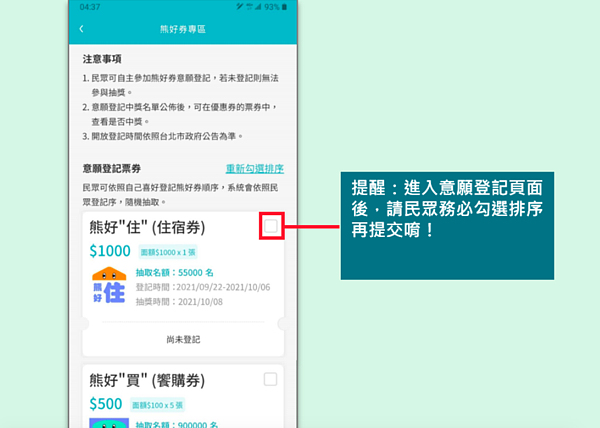Click the $1000 price text
The height and width of the screenshot is (428, 600).
point(110,251)
